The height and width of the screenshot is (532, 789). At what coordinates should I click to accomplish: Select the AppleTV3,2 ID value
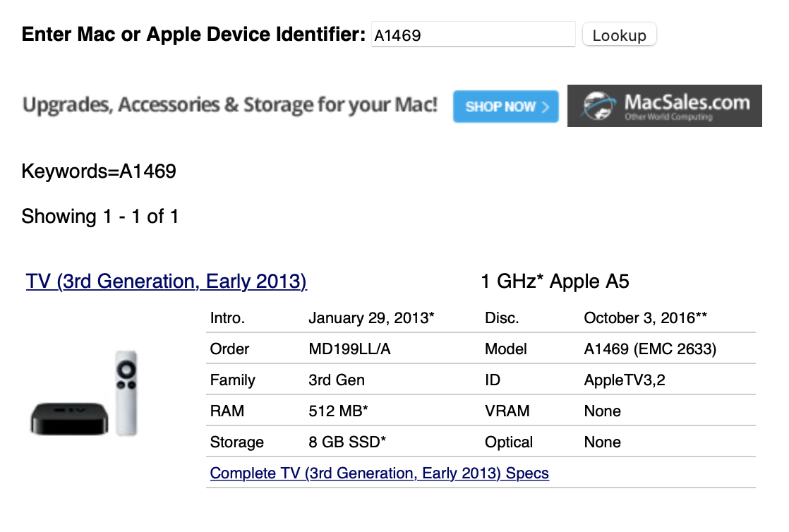(x=625, y=380)
